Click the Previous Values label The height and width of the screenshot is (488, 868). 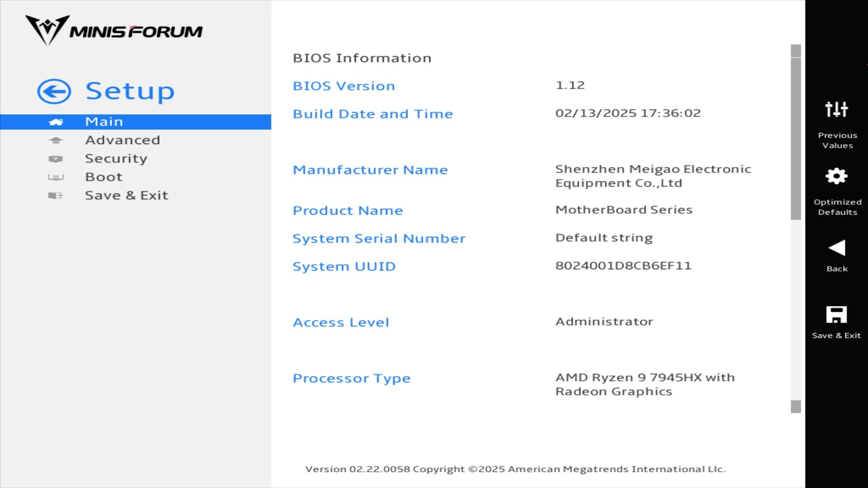(x=837, y=141)
